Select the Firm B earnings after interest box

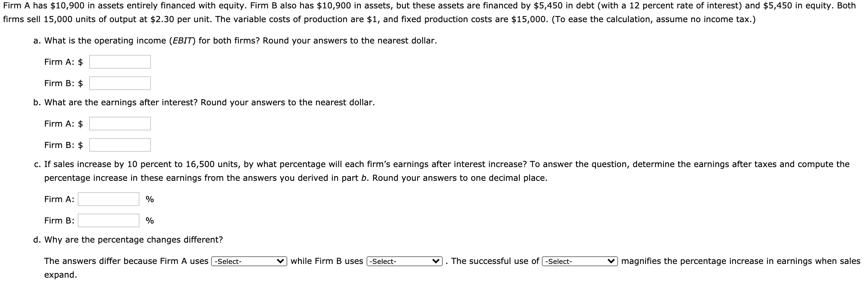(x=119, y=145)
